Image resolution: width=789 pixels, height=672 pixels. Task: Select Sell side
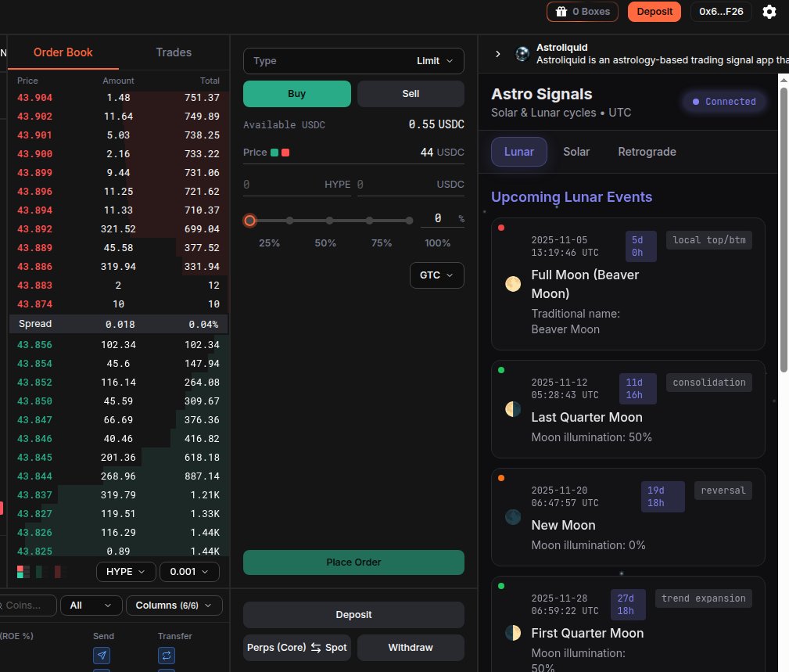click(x=411, y=94)
